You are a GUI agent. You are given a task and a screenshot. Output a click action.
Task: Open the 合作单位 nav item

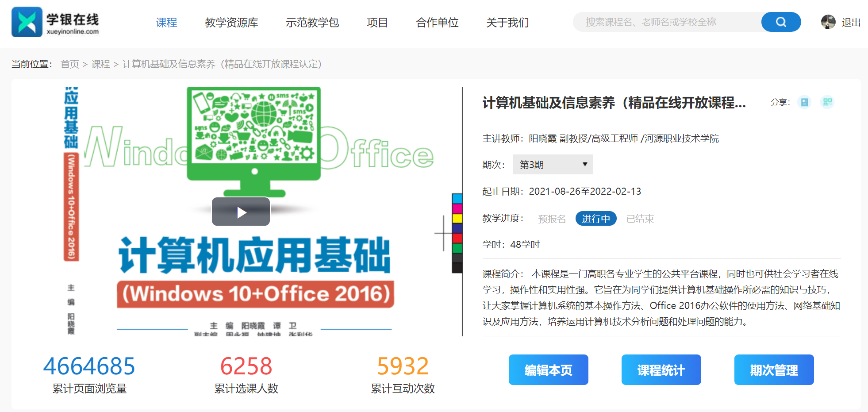coord(437,22)
